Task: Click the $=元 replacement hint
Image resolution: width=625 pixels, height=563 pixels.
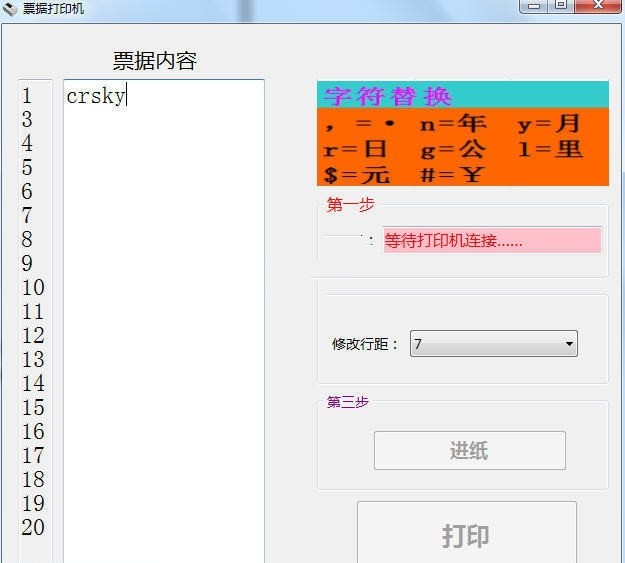Action: pos(356,175)
